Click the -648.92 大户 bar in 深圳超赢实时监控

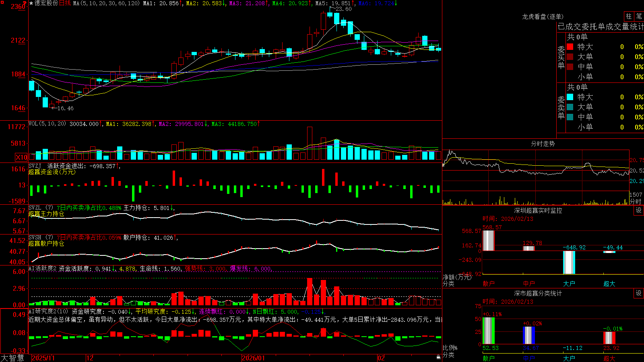(569, 262)
